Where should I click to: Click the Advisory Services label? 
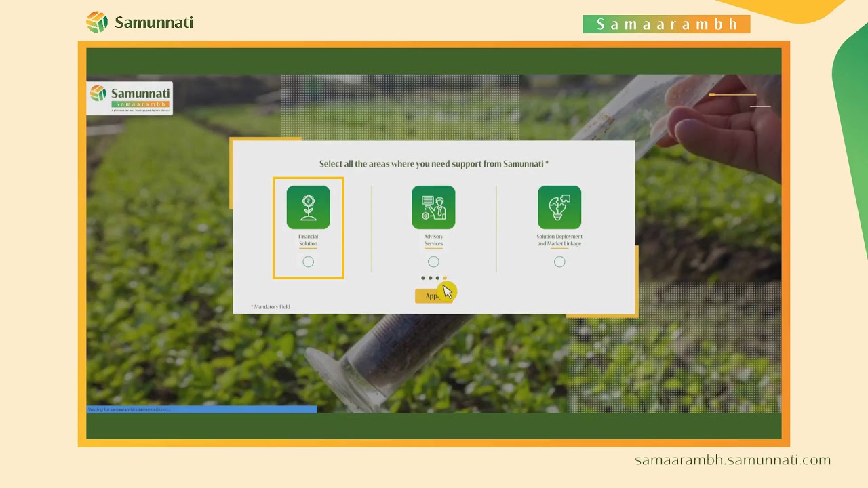(433, 240)
